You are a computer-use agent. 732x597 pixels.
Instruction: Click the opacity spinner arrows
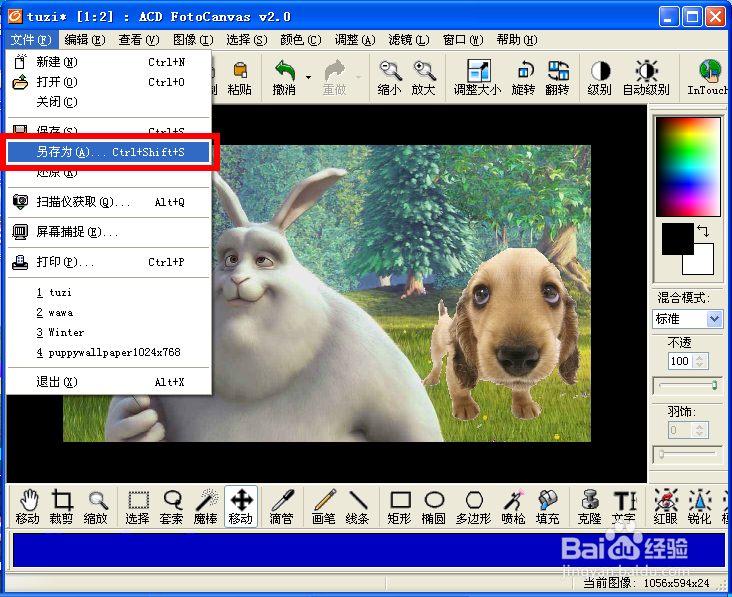[699, 361]
